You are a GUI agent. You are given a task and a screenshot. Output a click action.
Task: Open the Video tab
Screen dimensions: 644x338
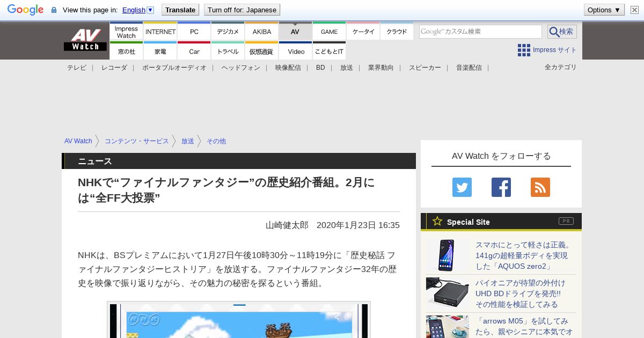(295, 51)
